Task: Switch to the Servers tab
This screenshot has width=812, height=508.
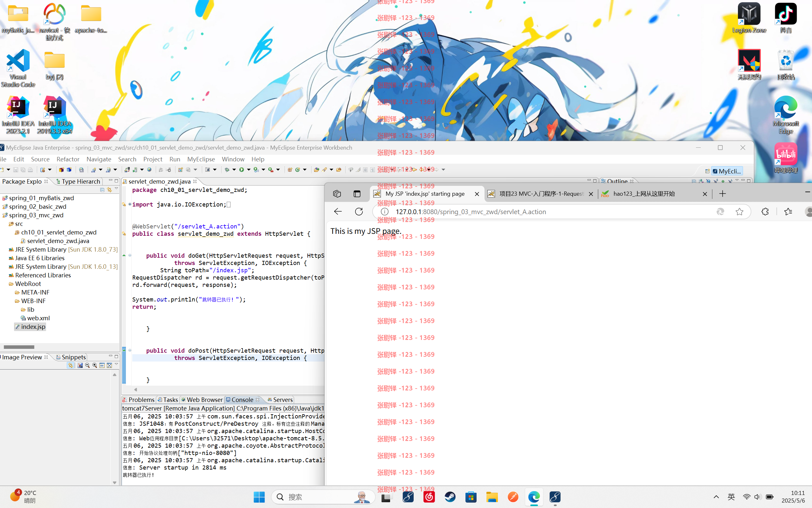Action: pyautogui.click(x=280, y=399)
